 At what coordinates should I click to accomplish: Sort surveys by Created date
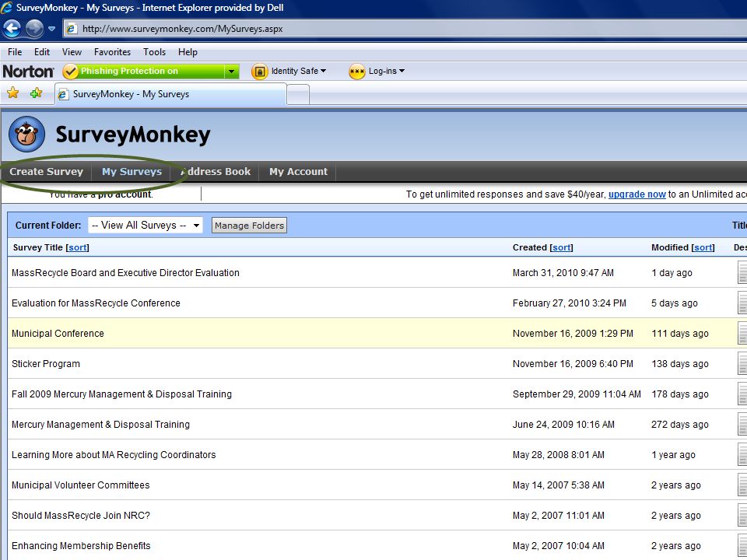tap(561, 247)
